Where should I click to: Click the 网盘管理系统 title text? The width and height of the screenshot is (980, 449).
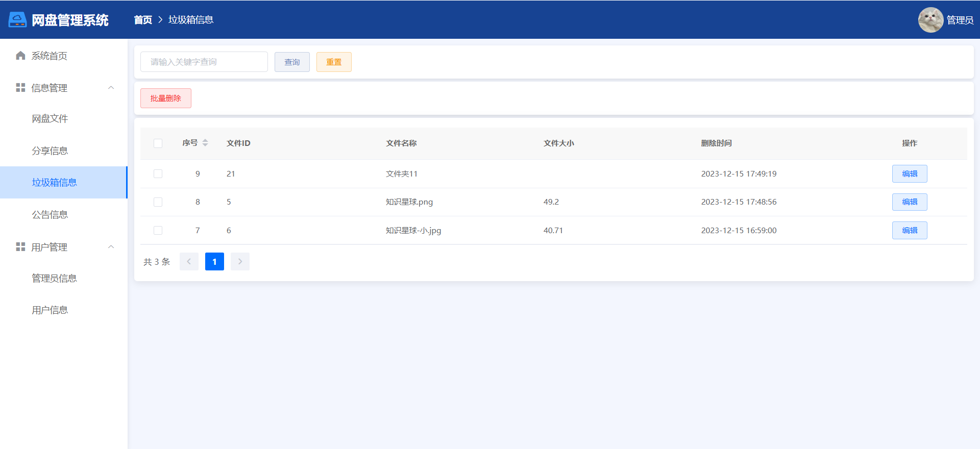click(70, 20)
